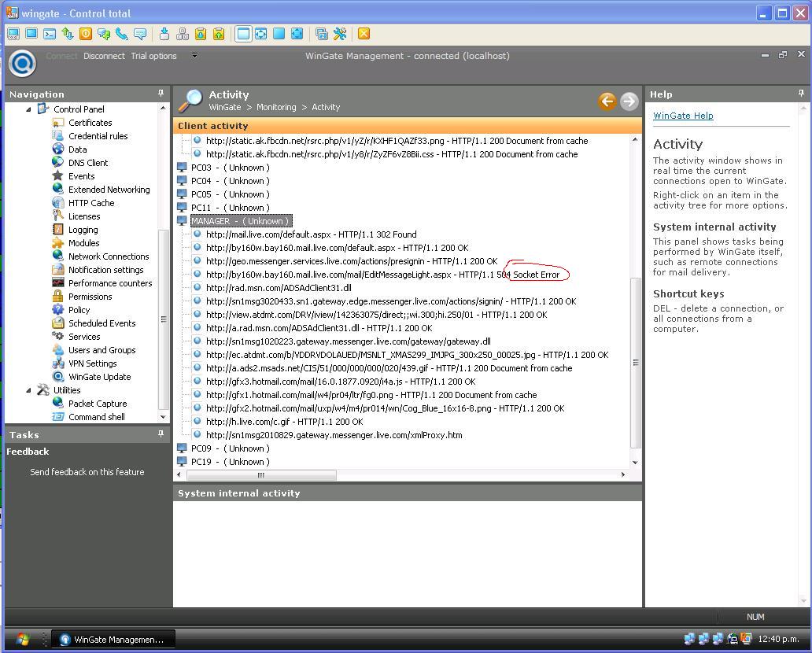Image resolution: width=812 pixels, height=653 pixels.
Task: Click the Full Control connection toolbar icon
Action: click(x=13, y=34)
